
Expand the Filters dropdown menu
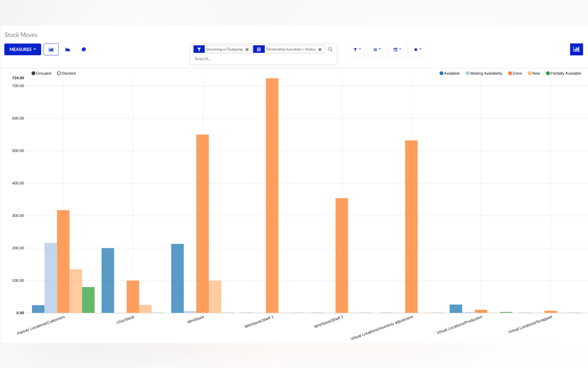pos(357,49)
